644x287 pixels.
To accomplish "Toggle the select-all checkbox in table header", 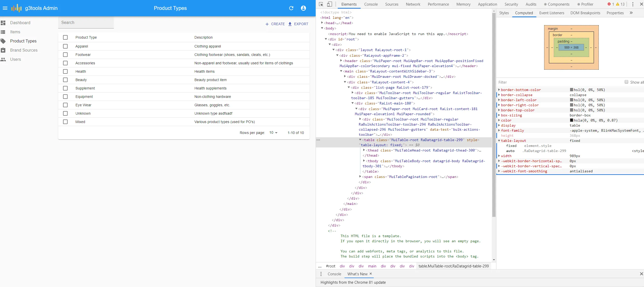I will pos(65,37).
